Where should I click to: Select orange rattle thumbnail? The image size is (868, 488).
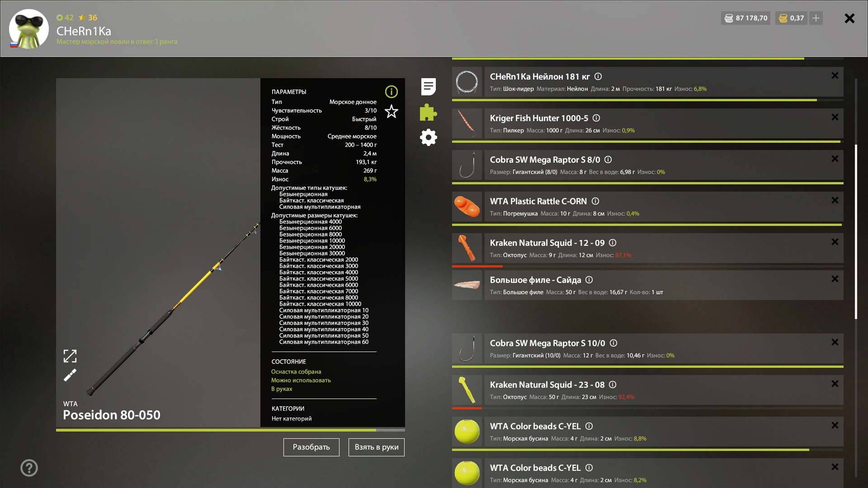click(x=467, y=206)
